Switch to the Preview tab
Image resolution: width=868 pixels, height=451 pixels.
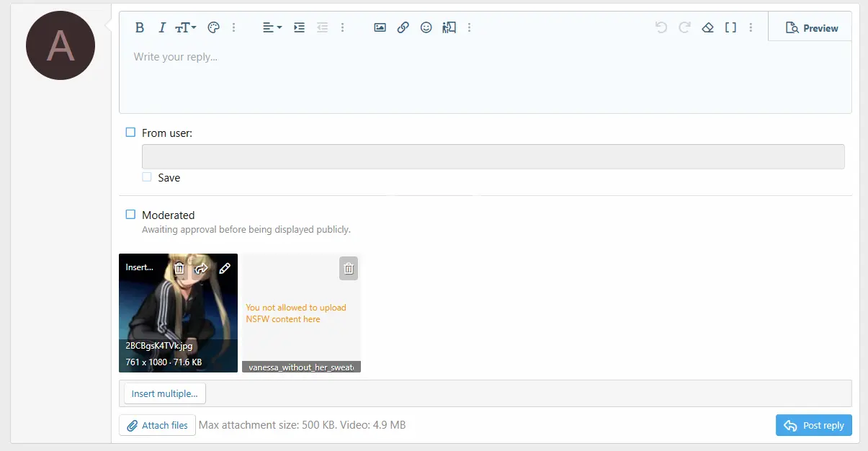click(811, 28)
